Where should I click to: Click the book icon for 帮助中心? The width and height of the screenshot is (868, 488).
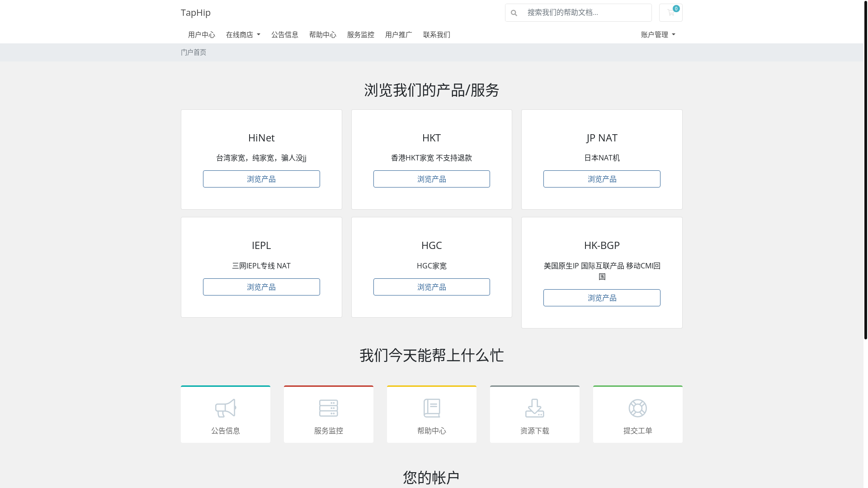tap(432, 408)
